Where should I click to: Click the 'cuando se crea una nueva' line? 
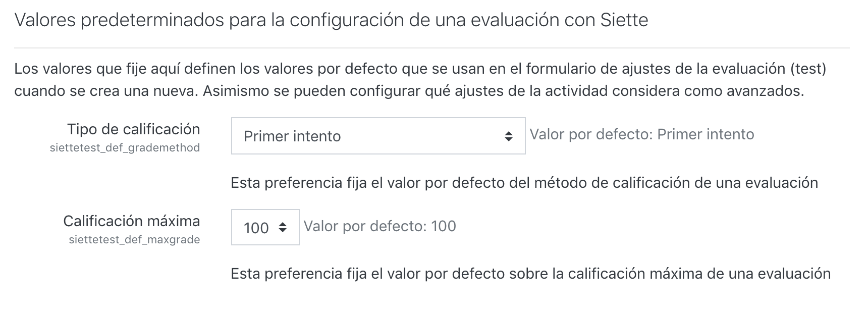(409, 91)
